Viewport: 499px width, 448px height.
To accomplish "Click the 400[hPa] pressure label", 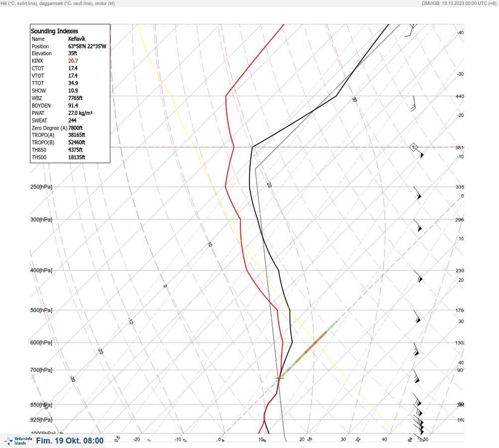I will pos(41,271).
